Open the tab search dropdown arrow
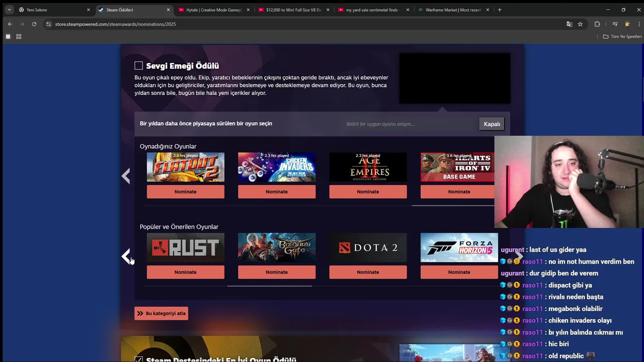This screenshot has width=644, height=362. click(9, 10)
